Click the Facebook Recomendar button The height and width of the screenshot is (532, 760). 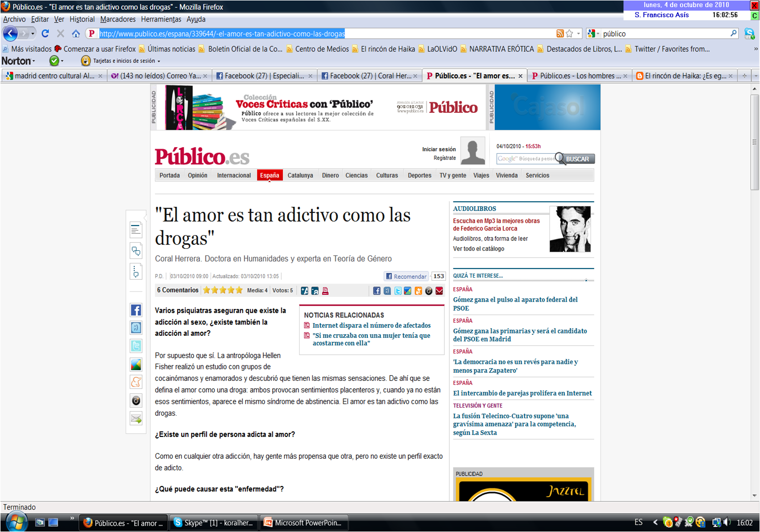(x=406, y=276)
